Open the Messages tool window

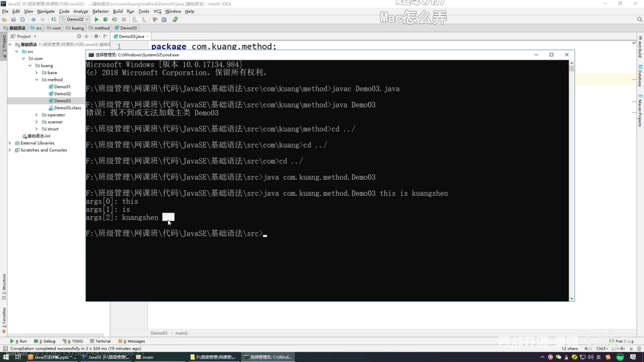click(132, 341)
